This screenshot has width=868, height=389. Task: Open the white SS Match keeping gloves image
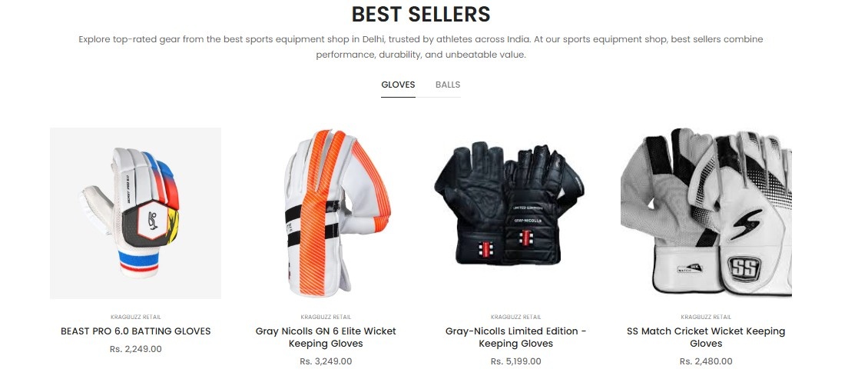click(x=706, y=214)
